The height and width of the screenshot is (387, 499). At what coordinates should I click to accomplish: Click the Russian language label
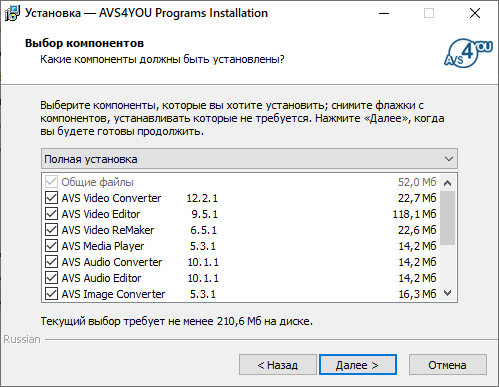22,339
